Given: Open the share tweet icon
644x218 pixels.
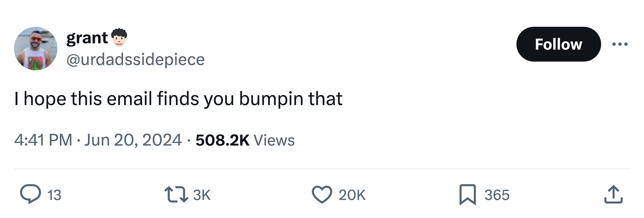Looking at the screenshot, I should (x=614, y=195).
